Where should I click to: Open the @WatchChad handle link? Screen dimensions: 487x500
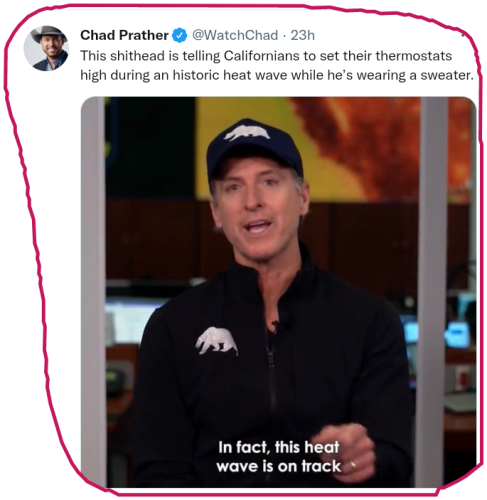click(x=235, y=35)
